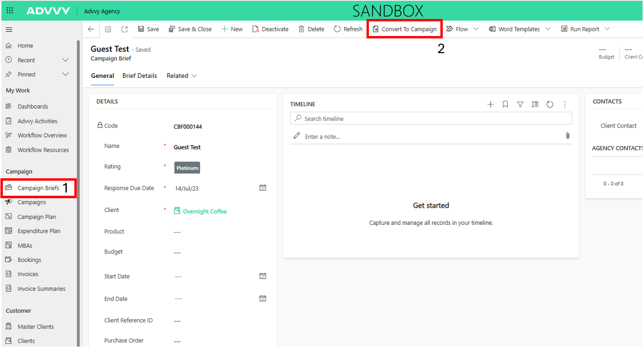644x349 pixels.
Task: Click the Platinum rating badge
Action: (187, 168)
